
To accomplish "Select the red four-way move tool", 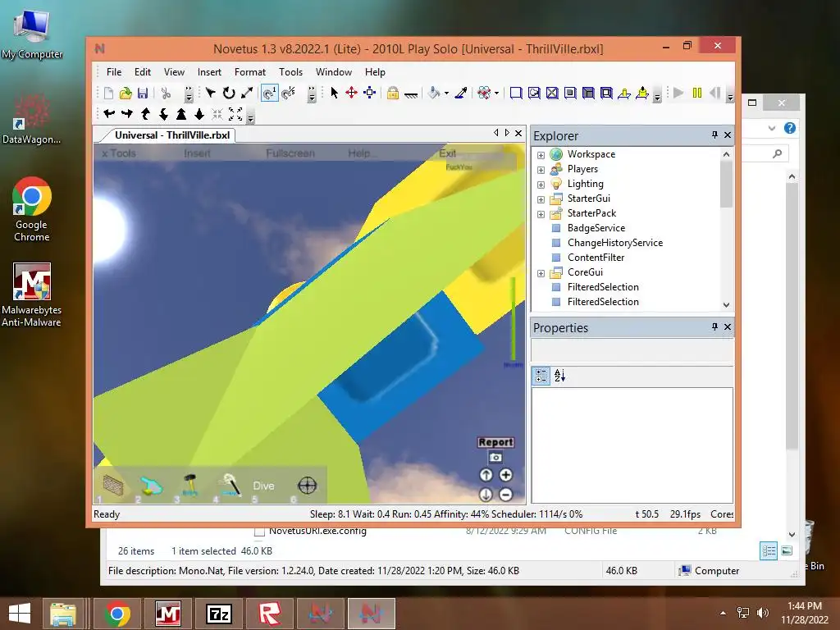I will tap(351, 94).
